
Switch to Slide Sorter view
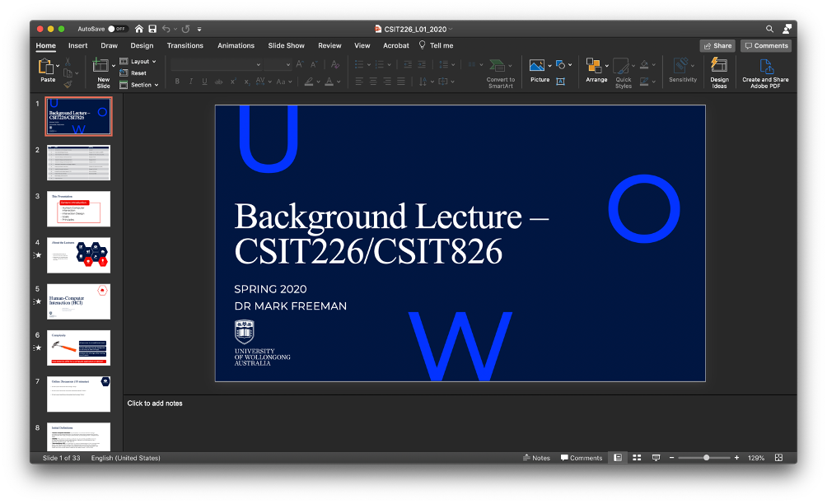pyautogui.click(x=636, y=457)
